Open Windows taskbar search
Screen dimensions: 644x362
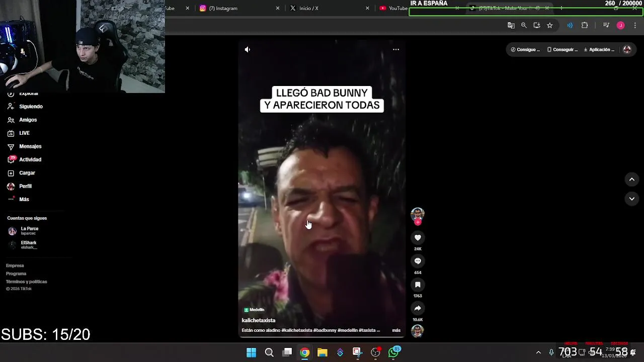click(x=269, y=352)
